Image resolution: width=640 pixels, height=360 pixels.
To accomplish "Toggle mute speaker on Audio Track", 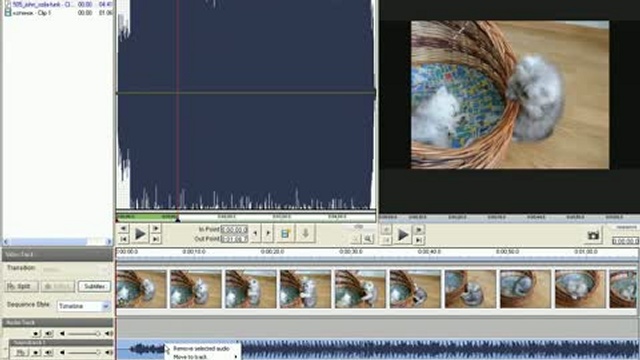I will click(49, 334).
